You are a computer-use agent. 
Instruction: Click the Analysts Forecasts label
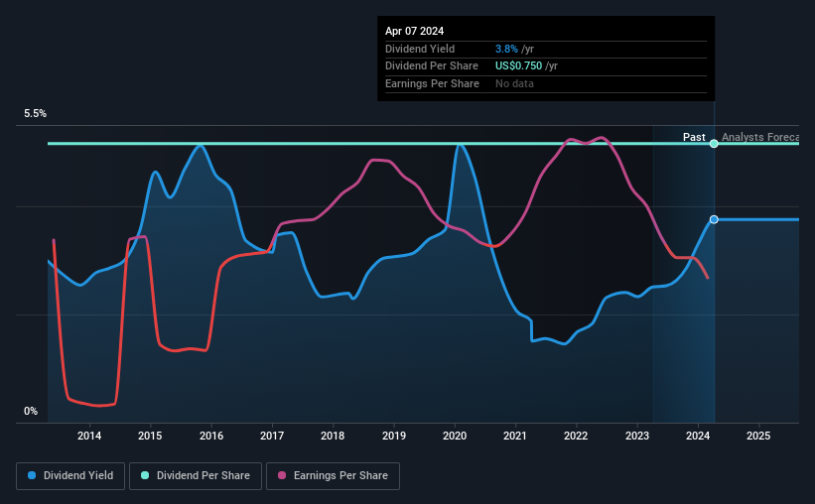760,137
